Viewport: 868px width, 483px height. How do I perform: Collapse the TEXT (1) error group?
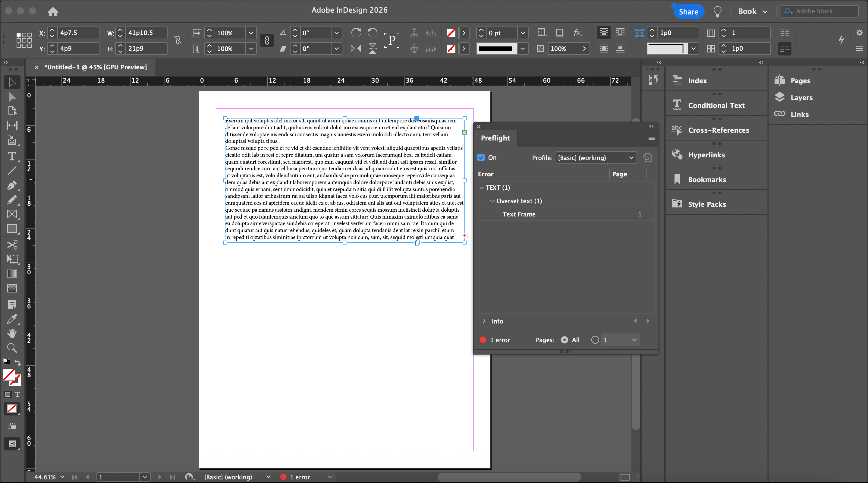tap(482, 188)
